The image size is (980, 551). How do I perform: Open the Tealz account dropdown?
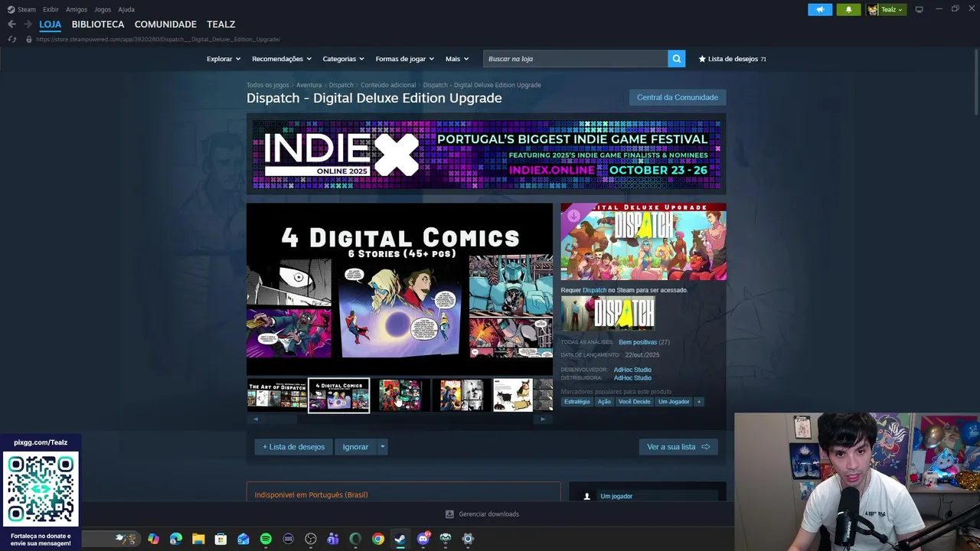point(886,9)
